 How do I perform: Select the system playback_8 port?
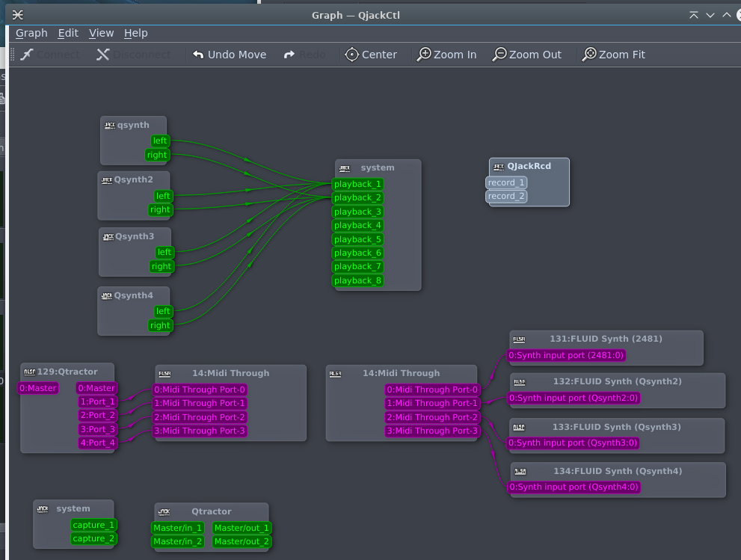(357, 280)
